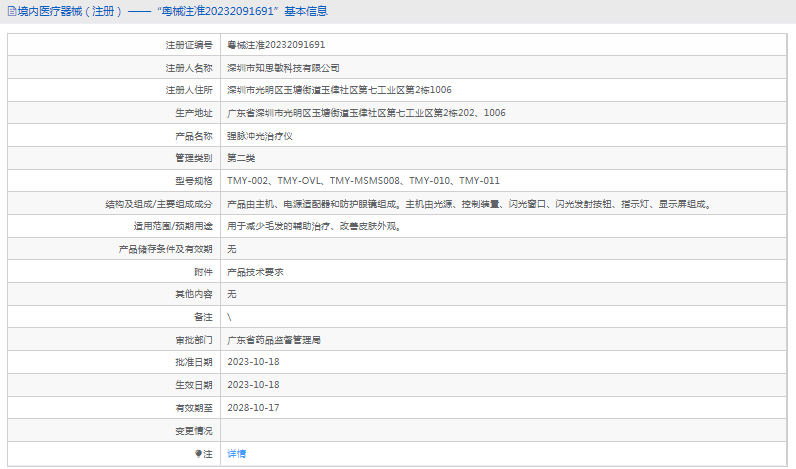Click 2023-10-18 in the 批准日期 row

pyautogui.click(x=253, y=362)
